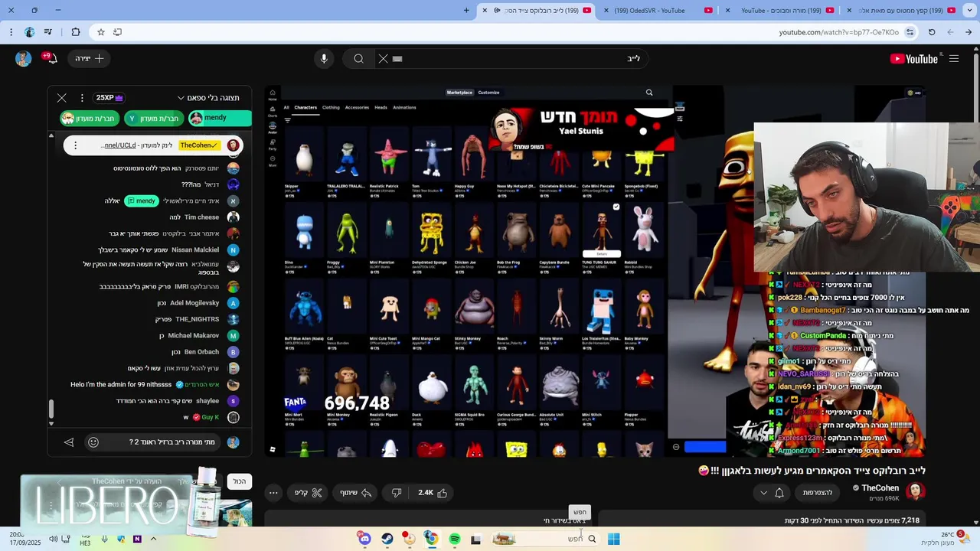Open TheCohen channel avatar
Screen dimensions: 980x551
(915, 491)
